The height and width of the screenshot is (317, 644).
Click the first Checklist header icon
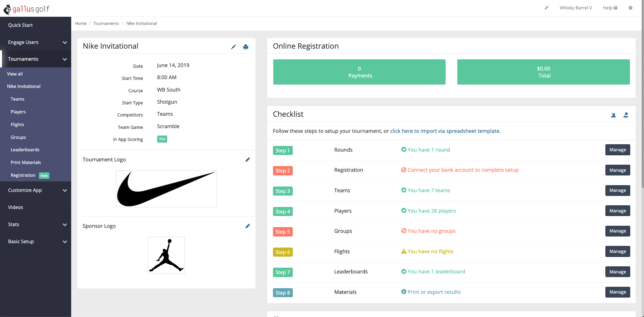tap(613, 115)
